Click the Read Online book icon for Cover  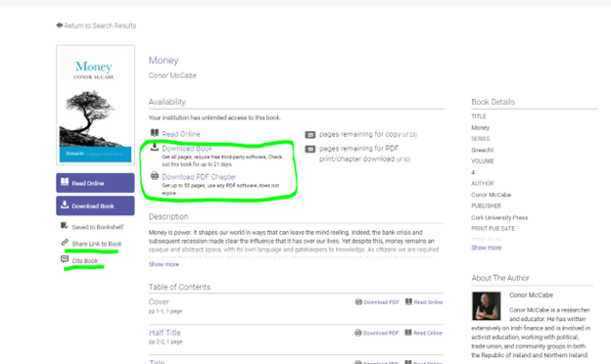[408, 301]
